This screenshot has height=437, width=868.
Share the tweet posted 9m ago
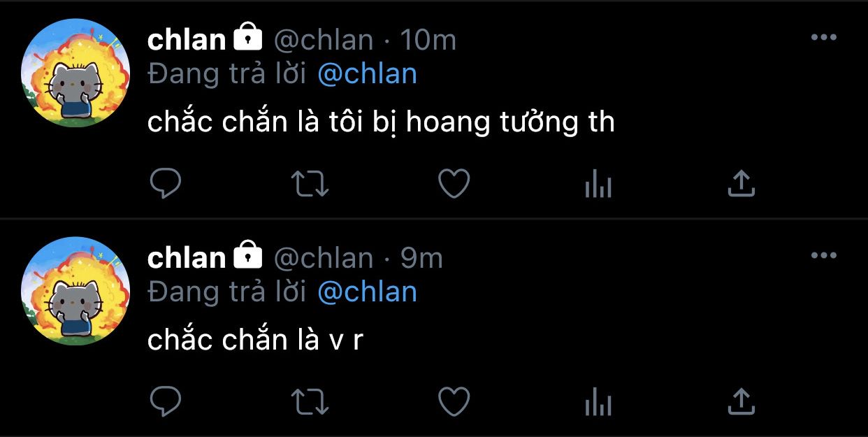point(742,401)
